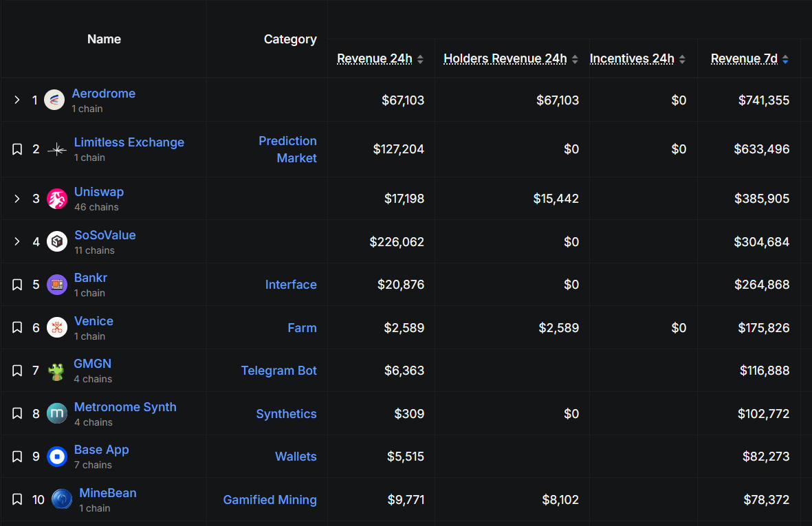Click the Revenue 24h column header
Screen dimensions: 812x526
pos(375,59)
